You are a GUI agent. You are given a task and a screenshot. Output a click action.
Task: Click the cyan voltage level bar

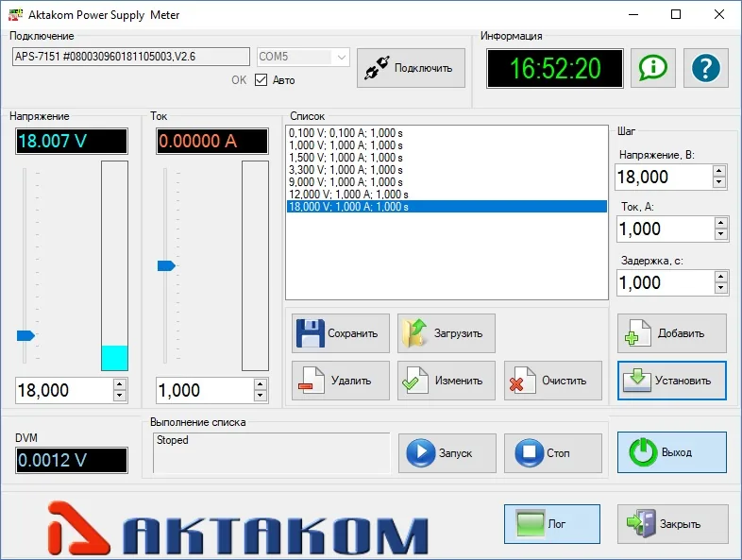pos(114,358)
